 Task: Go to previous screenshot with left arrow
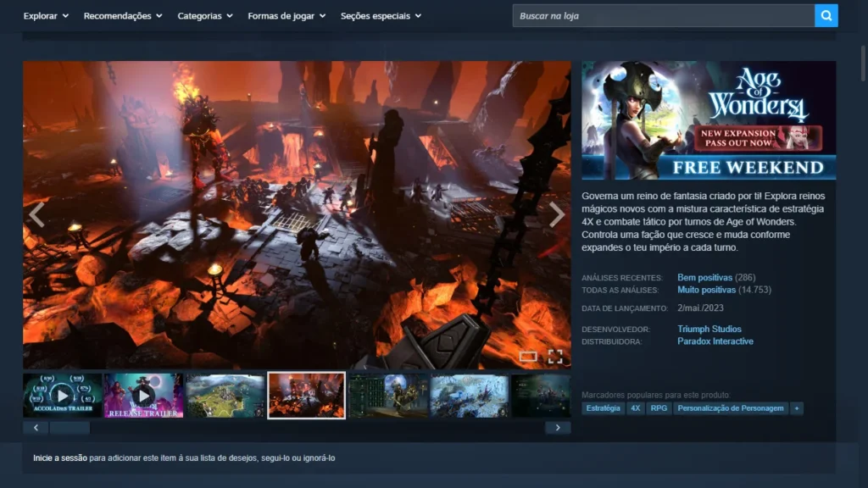click(36, 215)
